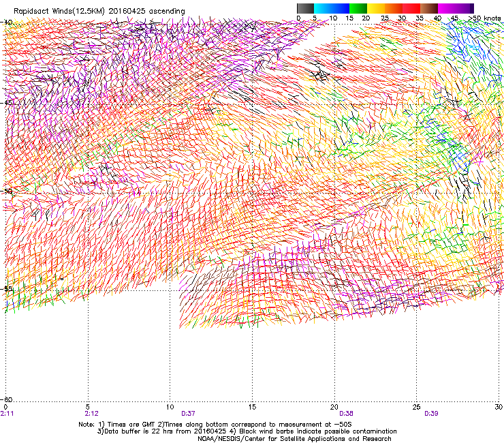This screenshot has height=443, width=504.
Task: Click the legend number 25
Action: coord(385,18)
